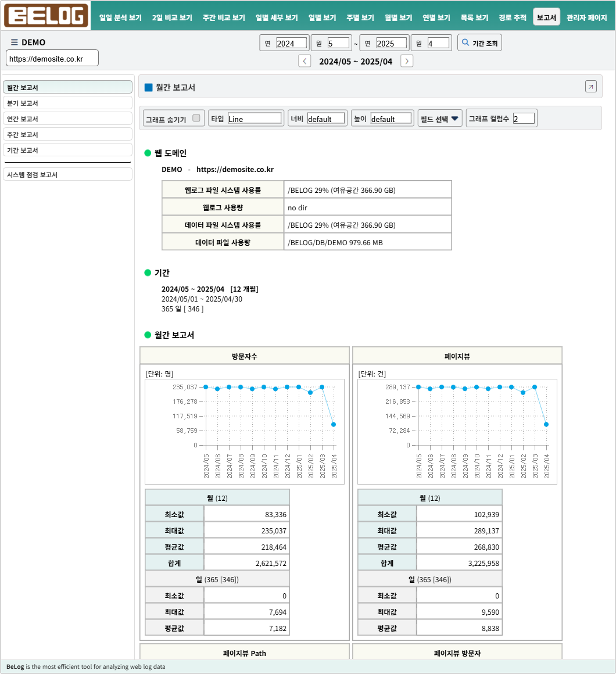The image size is (616, 674).
Task: Open the DEMO hamburger menu icon
Action: pos(14,42)
